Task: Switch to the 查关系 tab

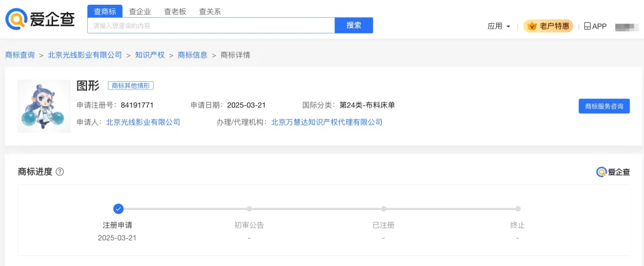Action: pos(210,11)
